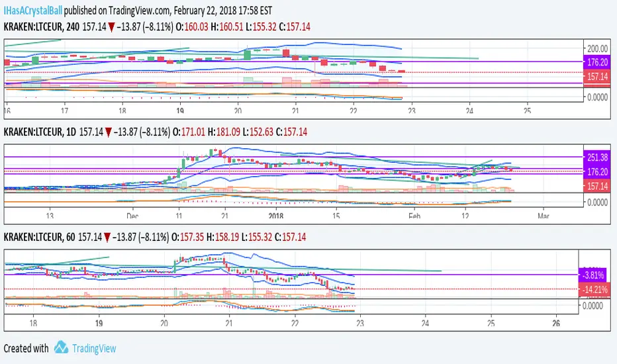The image size is (617, 364).
Task: Click L:155.32 low value in 240 header
Action: [260, 26]
